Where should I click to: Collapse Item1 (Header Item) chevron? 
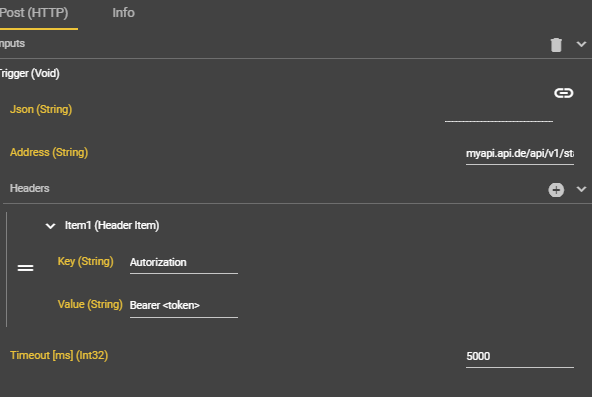[x=50, y=226]
